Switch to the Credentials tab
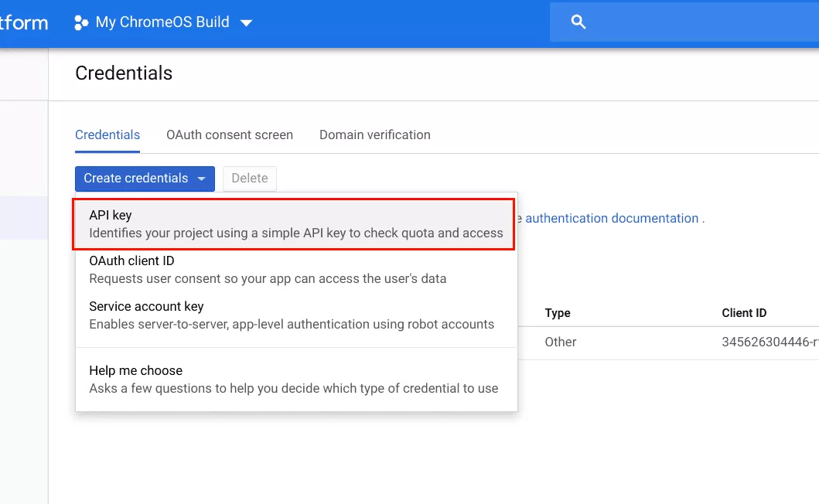 [107, 135]
